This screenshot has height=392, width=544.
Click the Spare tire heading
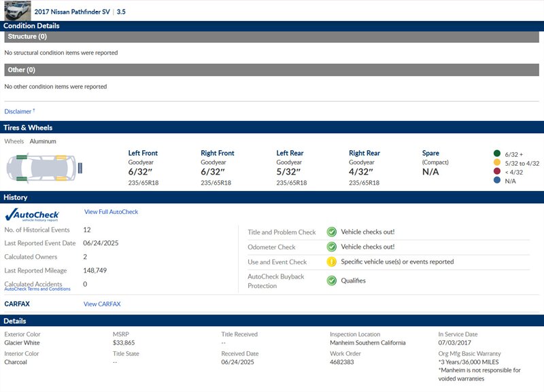pos(430,153)
